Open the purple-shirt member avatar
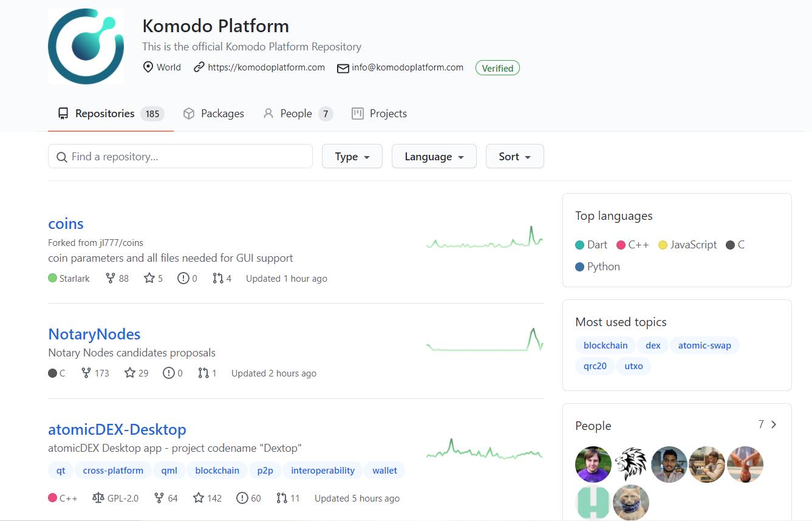 click(x=593, y=465)
